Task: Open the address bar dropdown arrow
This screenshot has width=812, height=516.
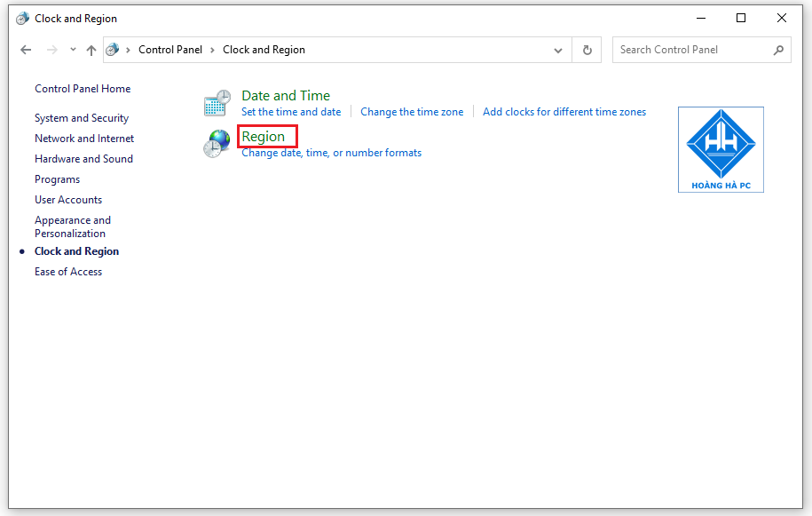Action: (558, 50)
